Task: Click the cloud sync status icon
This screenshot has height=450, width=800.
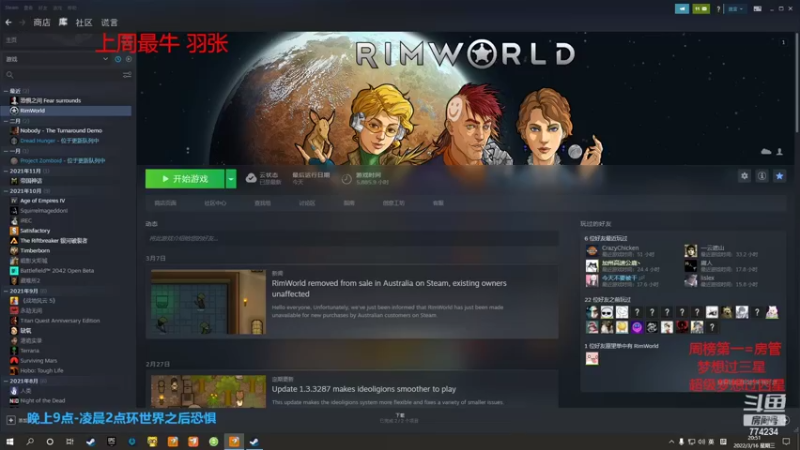Action: click(251, 178)
